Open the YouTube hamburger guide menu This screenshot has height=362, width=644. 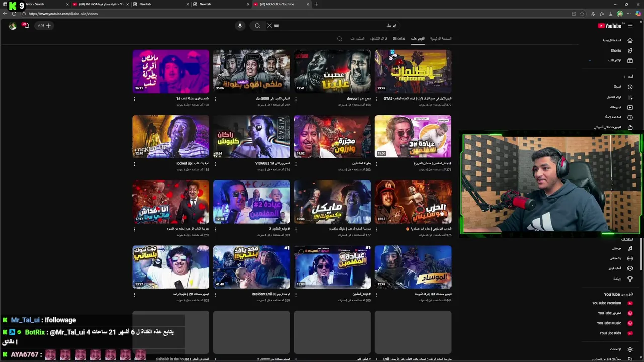pos(630,26)
